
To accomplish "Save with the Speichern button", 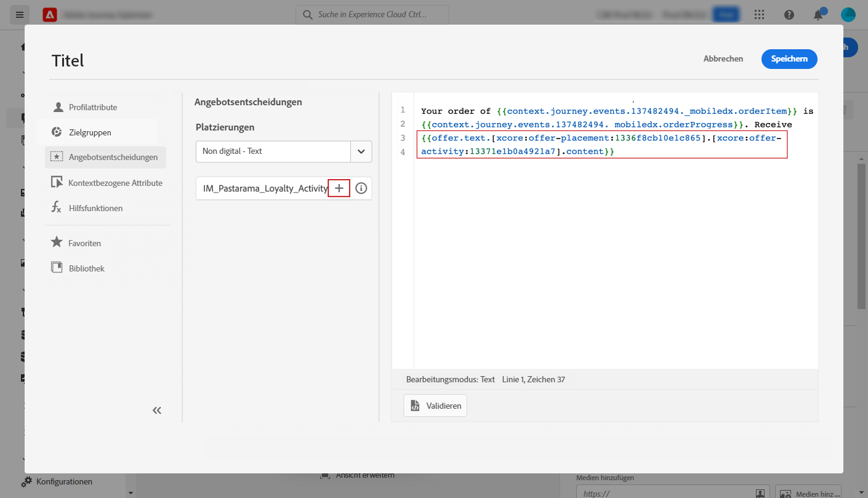I will click(789, 59).
